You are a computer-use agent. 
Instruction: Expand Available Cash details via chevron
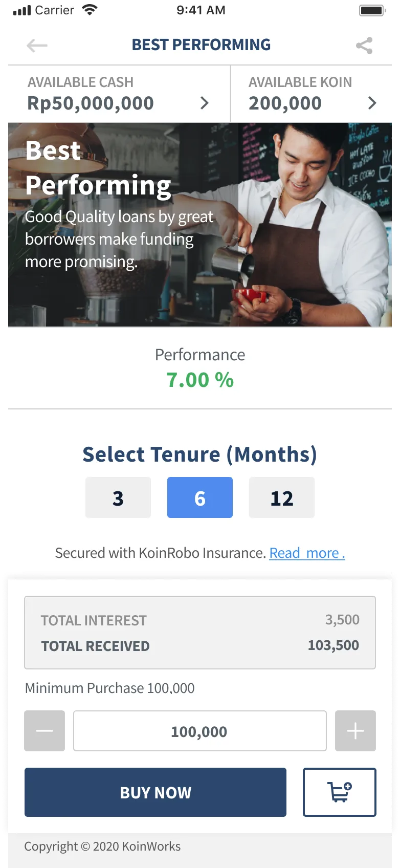[x=204, y=103]
